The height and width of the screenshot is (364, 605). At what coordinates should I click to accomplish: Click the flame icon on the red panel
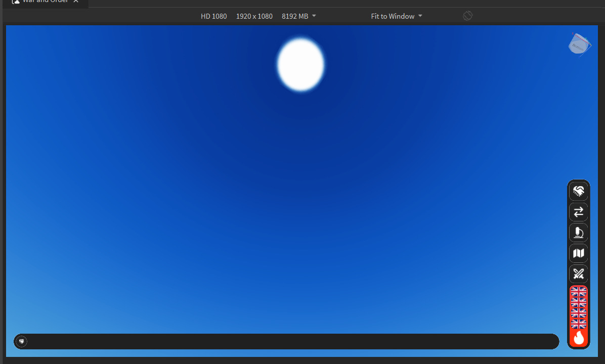(x=578, y=337)
